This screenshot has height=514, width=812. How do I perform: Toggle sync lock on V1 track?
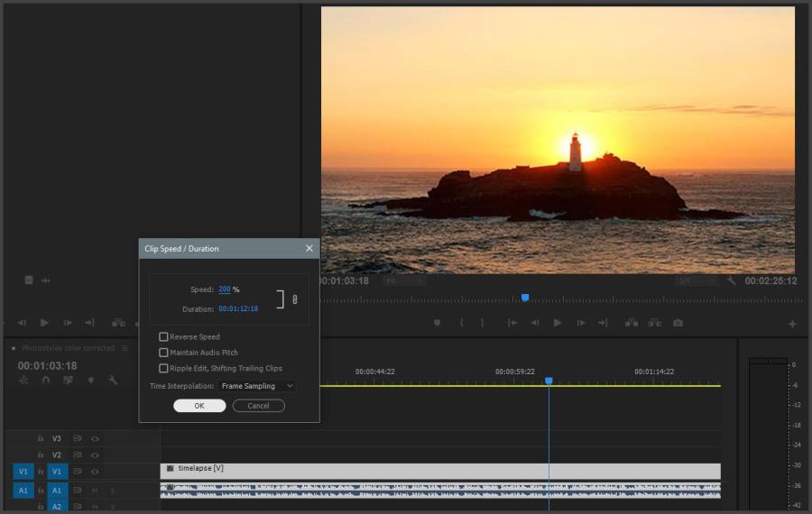pyautogui.click(x=78, y=473)
